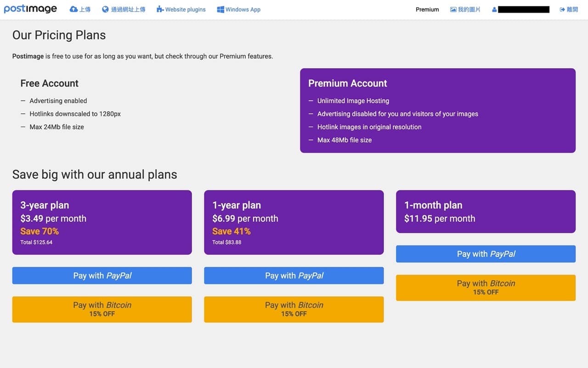Screen dimensions: 588x368
Task: Click the puzzle piece plugins icon
Action: point(160,9)
